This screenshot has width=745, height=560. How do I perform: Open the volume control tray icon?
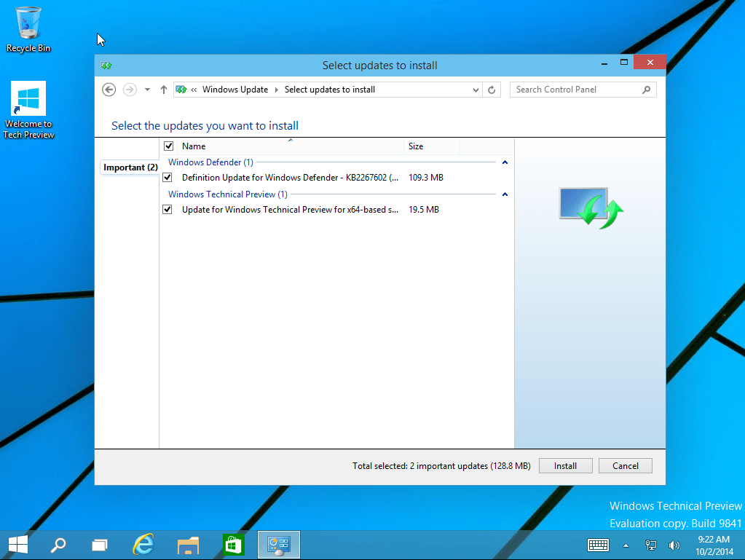coord(674,545)
